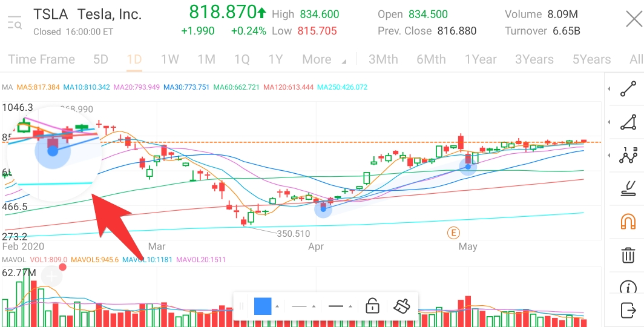Toggle the lock on the drawing
This screenshot has height=327, width=644.
(372, 306)
